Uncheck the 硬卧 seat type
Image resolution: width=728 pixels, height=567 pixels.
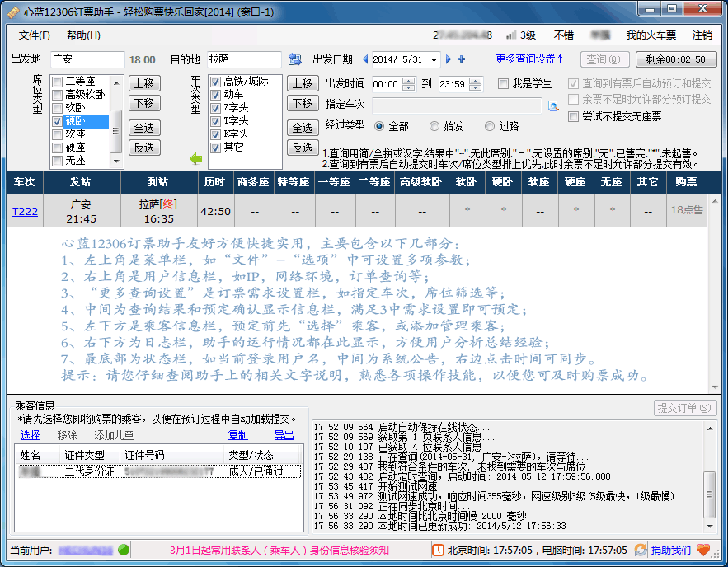pos(58,121)
